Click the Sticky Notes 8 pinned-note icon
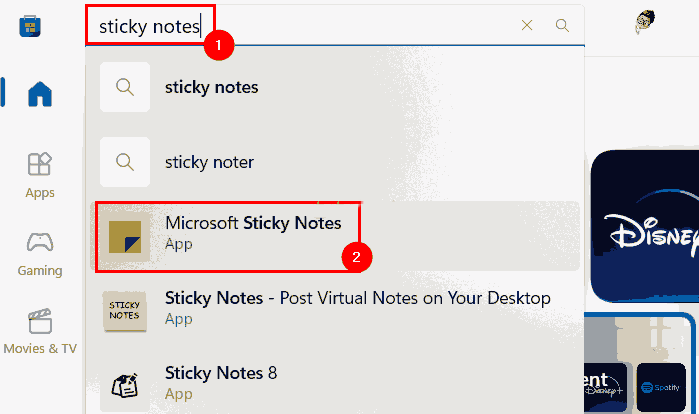This screenshot has width=699, height=414. point(125,385)
